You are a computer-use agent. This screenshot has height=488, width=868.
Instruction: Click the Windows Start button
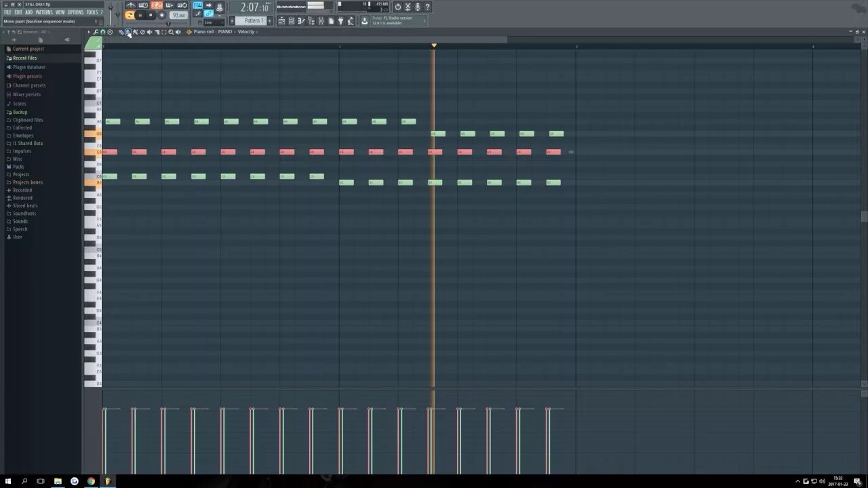point(8,481)
